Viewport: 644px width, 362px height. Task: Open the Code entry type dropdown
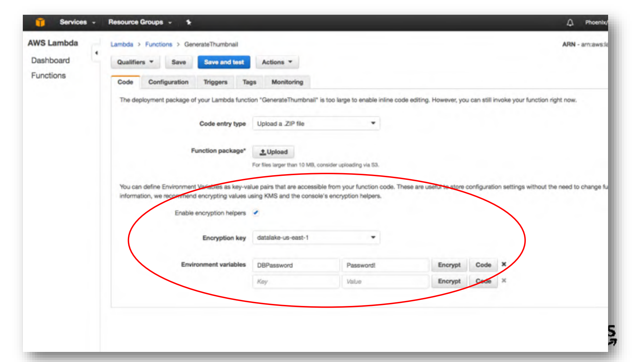point(316,123)
